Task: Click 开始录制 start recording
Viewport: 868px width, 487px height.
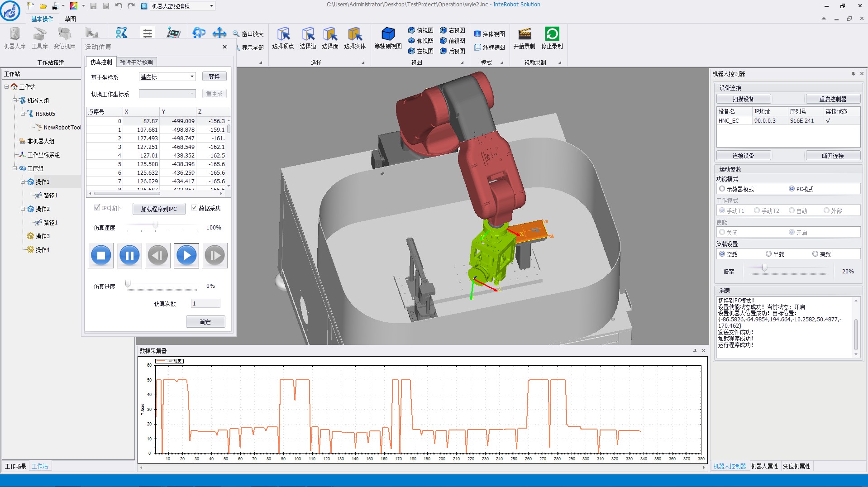Action: 525,38
